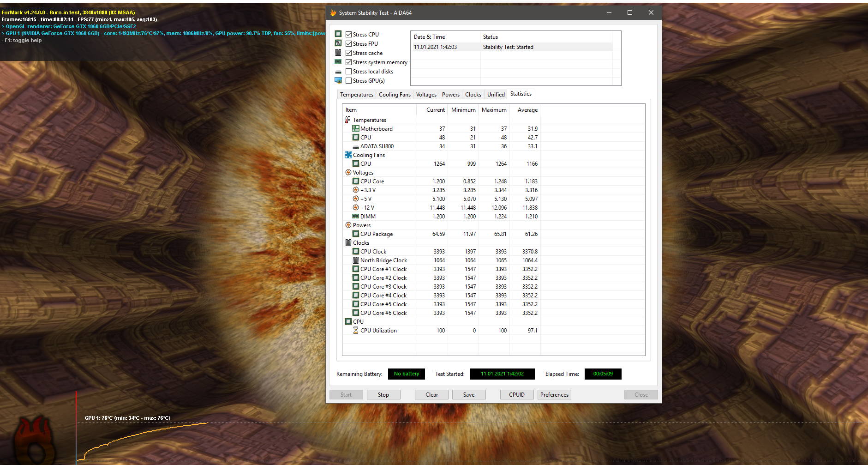The width and height of the screenshot is (868, 465).
Task: Click the CPU Clock row icon
Action: click(x=356, y=251)
